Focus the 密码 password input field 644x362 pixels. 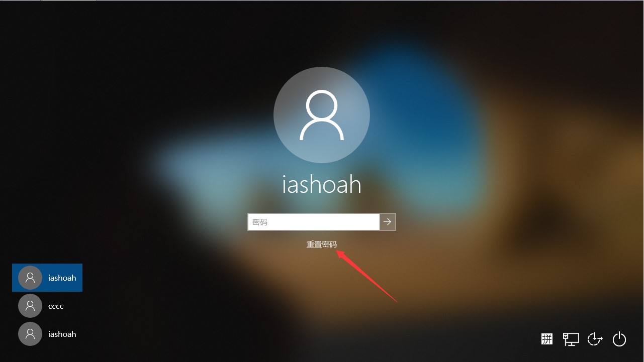314,222
